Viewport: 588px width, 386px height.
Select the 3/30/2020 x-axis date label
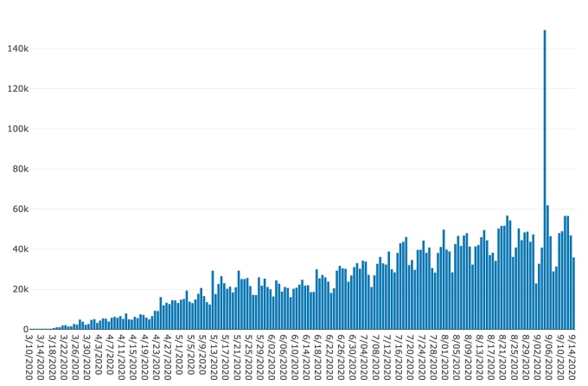[86, 357]
